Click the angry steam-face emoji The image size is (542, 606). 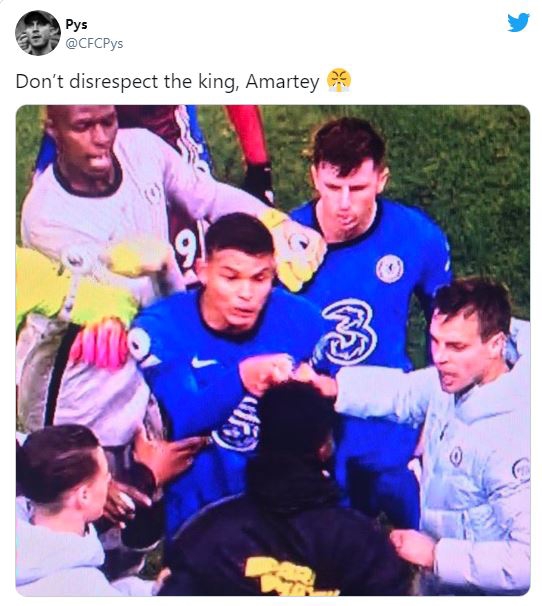tap(339, 80)
